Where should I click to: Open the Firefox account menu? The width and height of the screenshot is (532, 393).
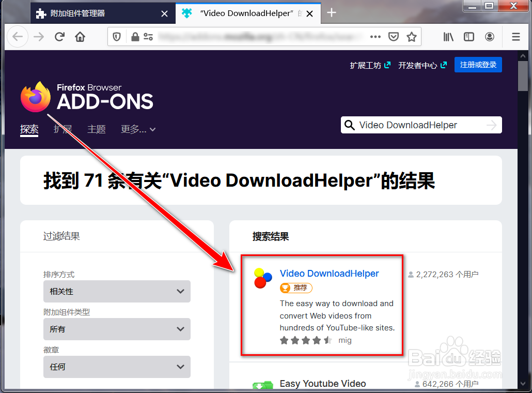tap(489, 36)
